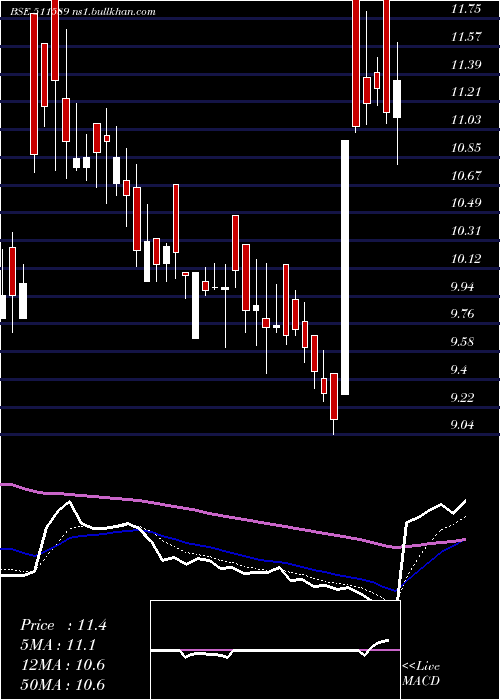
Task: Click the 12MA : 10.6 readout
Action: tap(62, 665)
